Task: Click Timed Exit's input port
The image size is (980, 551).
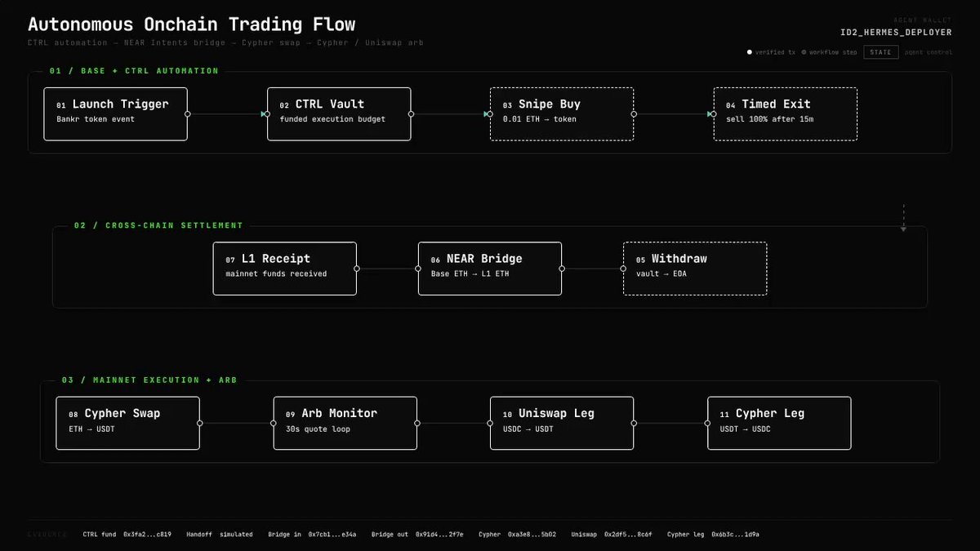Action: (x=713, y=114)
